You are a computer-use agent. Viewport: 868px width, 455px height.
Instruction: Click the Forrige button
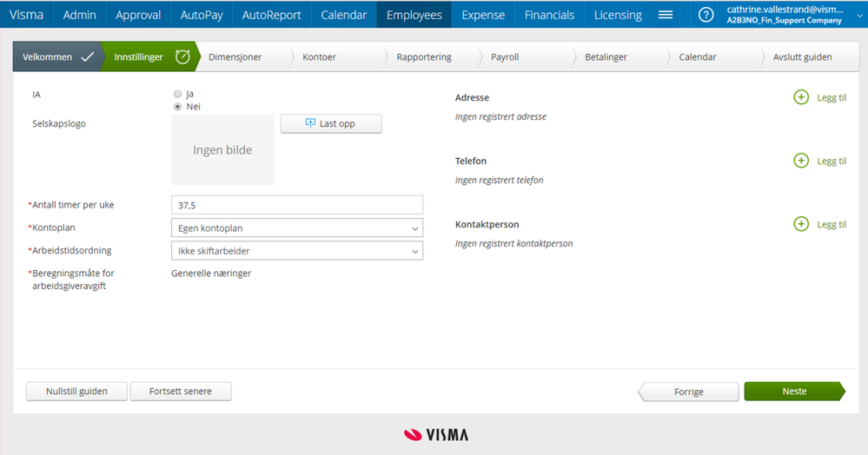(688, 392)
